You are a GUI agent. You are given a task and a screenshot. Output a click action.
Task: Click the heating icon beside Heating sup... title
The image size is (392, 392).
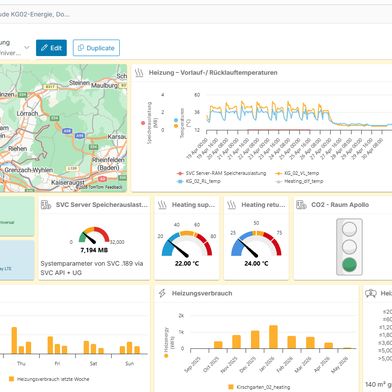click(x=162, y=205)
